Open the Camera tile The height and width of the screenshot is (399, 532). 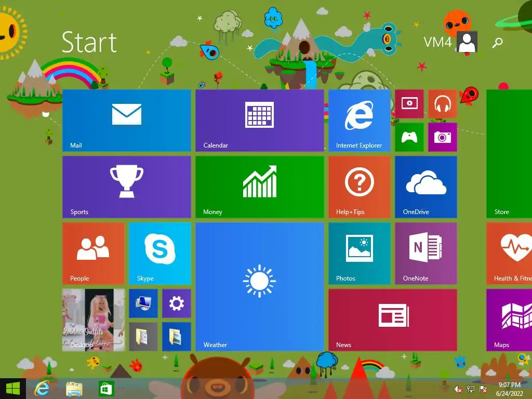(443, 137)
